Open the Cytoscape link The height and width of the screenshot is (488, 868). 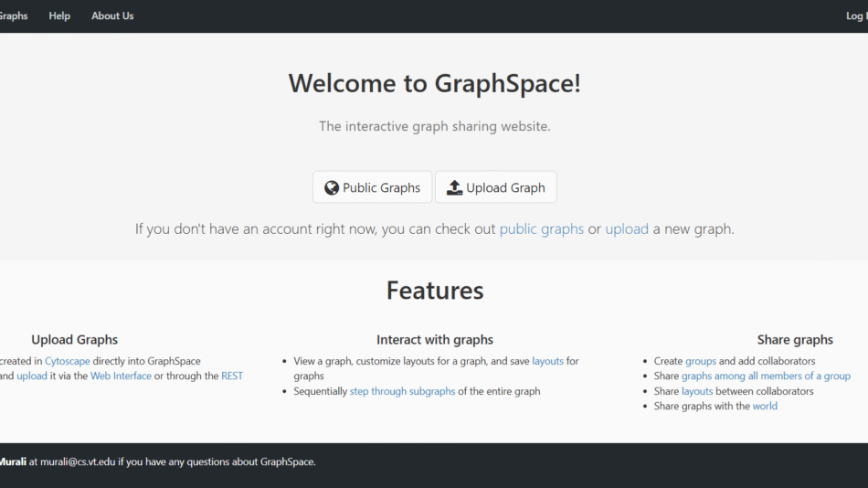[67, 361]
